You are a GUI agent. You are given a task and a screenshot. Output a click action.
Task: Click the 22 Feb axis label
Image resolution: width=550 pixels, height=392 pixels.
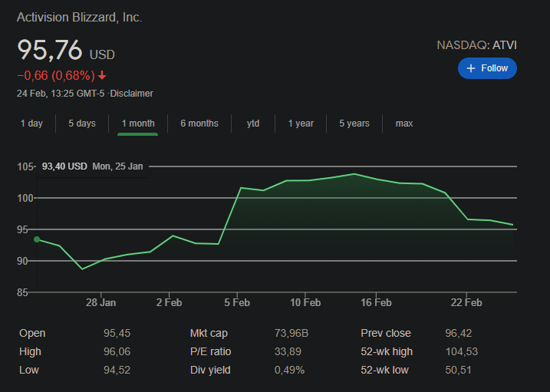click(466, 302)
